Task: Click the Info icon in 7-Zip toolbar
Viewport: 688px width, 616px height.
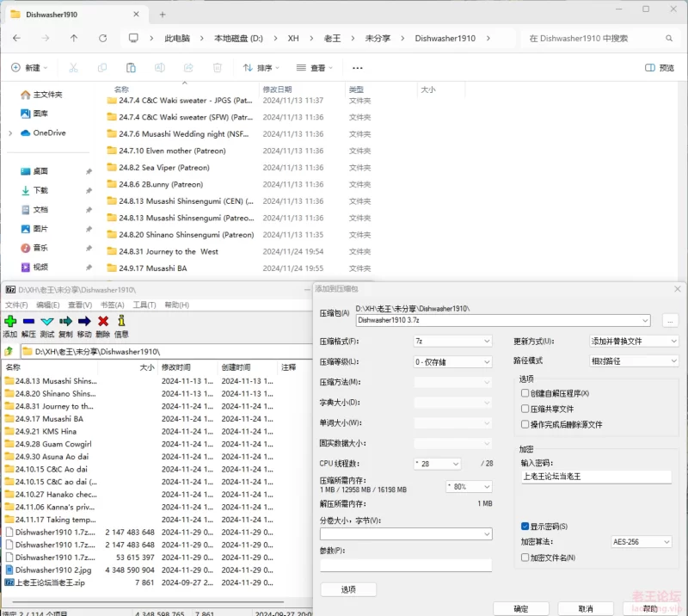Action: click(x=121, y=321)
